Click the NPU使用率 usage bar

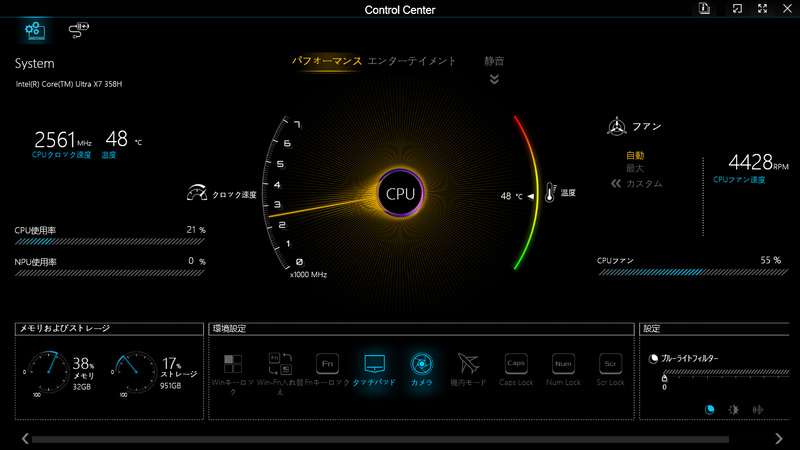[x=110, y=273]
